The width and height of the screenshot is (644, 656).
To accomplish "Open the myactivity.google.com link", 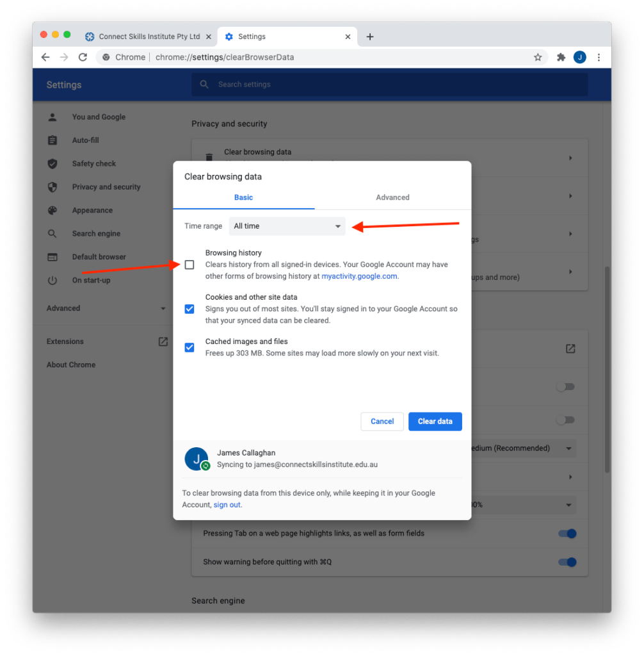I will pyautogui.click(x=359, y=276).
